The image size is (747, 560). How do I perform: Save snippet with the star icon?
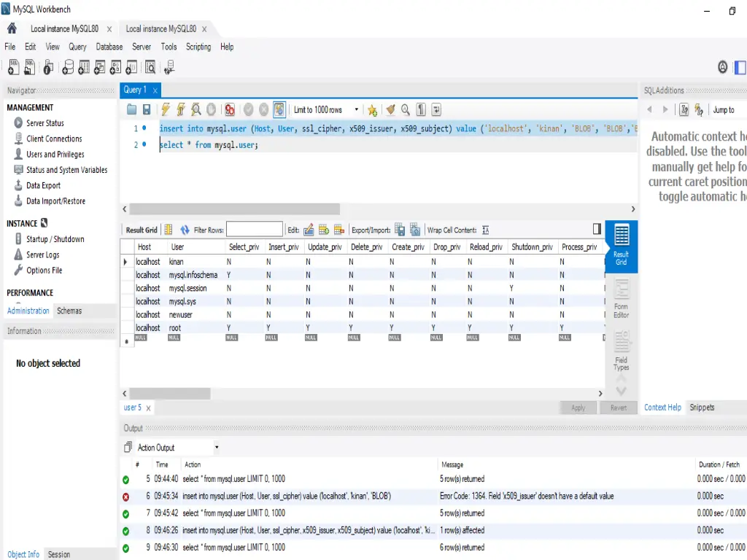(x=372, y=110)
